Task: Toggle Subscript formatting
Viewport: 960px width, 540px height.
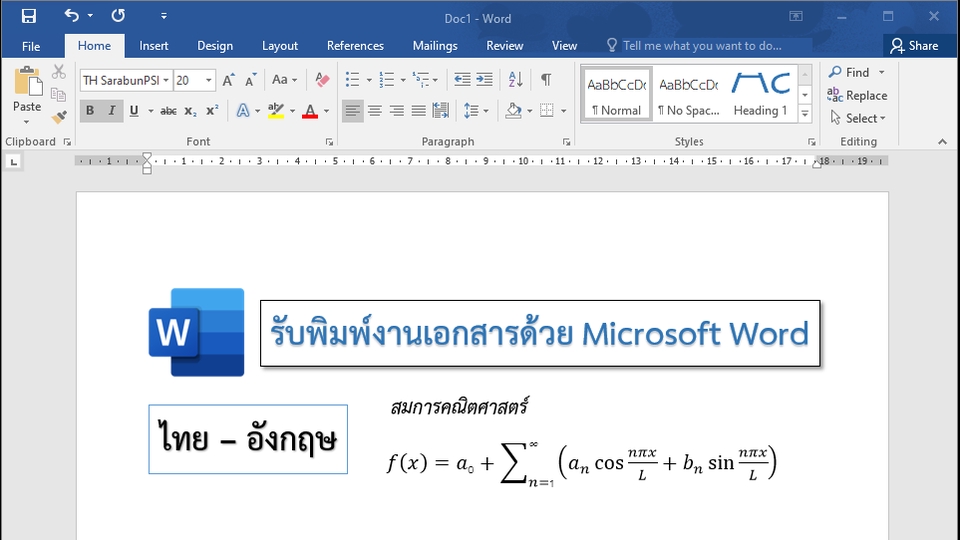Action: pyautogui.click(x=190, y=111)
